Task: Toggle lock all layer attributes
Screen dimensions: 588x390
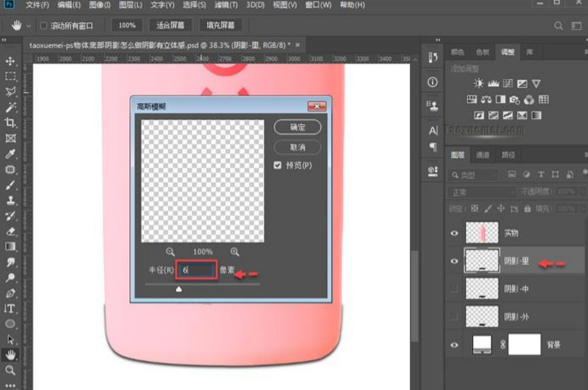Action: pos(527,209)
